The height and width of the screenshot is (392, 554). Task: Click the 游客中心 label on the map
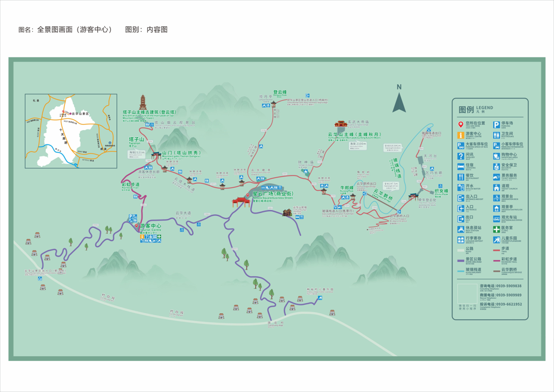(x=150, y=226)
